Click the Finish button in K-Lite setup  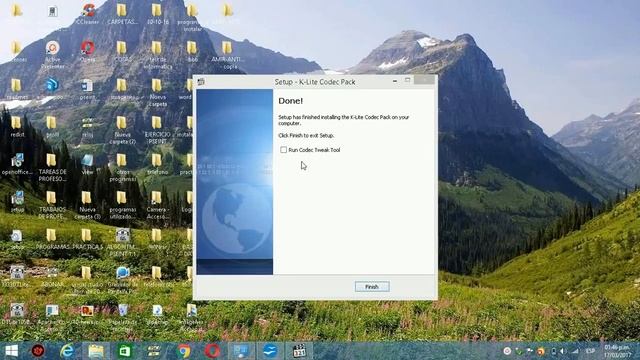point(372,287)
